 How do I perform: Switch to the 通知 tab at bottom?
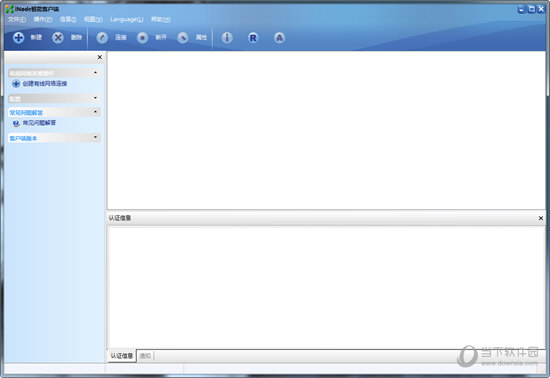(145, 356)
